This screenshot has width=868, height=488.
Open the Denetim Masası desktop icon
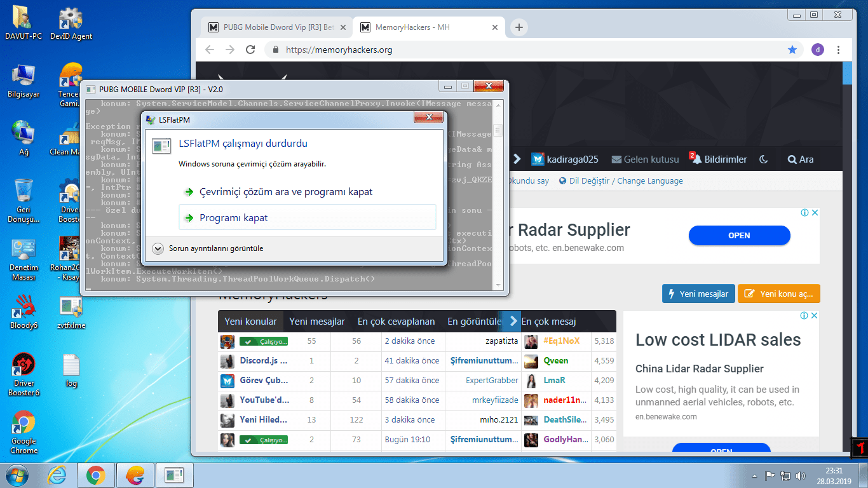pyautogui.click(x=24, y=259)
